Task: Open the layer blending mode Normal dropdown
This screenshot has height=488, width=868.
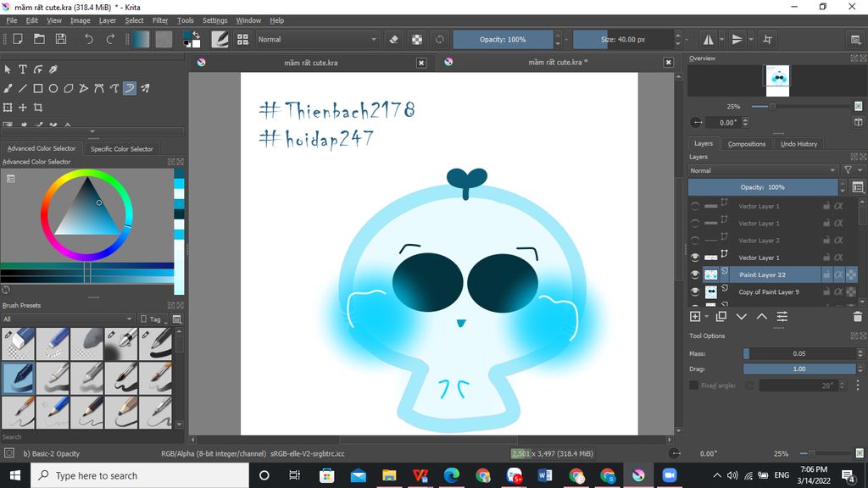Action: coord(763,170)
